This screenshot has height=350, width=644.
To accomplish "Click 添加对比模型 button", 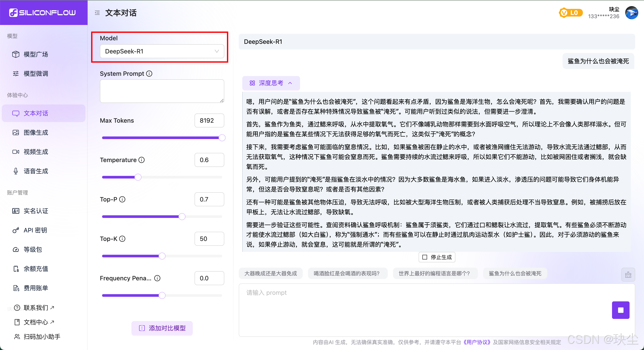I will click(x=162, y=328).
